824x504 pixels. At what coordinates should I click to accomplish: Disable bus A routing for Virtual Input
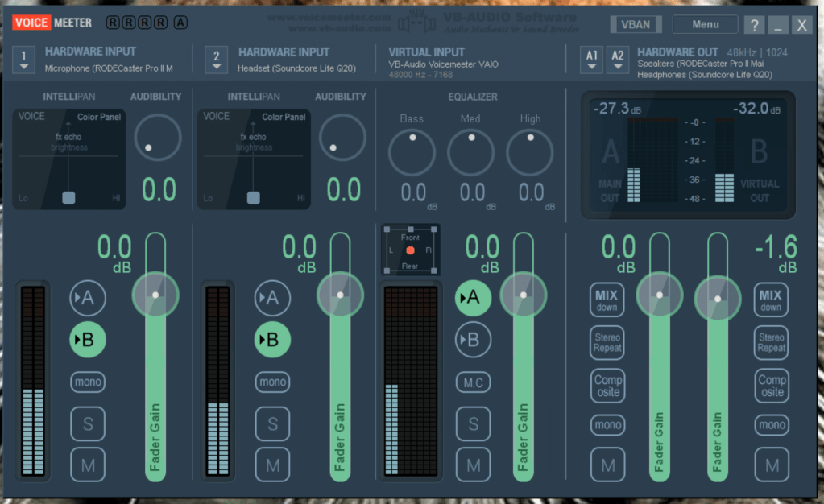pyautogui.click(x=473, y=298)
